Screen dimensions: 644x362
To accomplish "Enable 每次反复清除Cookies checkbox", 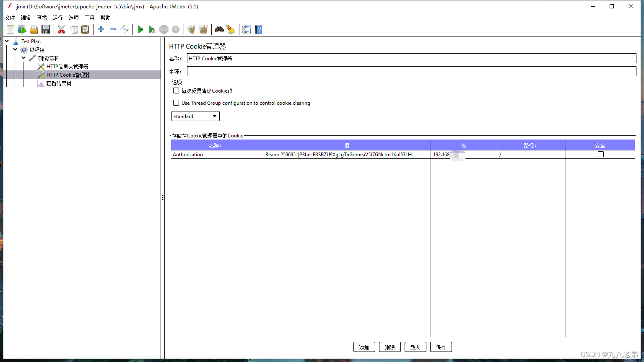I will (176, 90).
